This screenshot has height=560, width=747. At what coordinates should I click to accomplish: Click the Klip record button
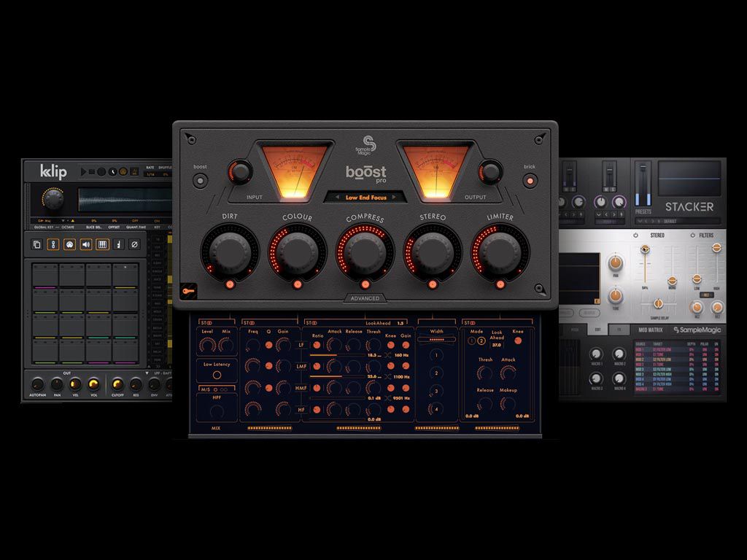click(x=101, y=171)
